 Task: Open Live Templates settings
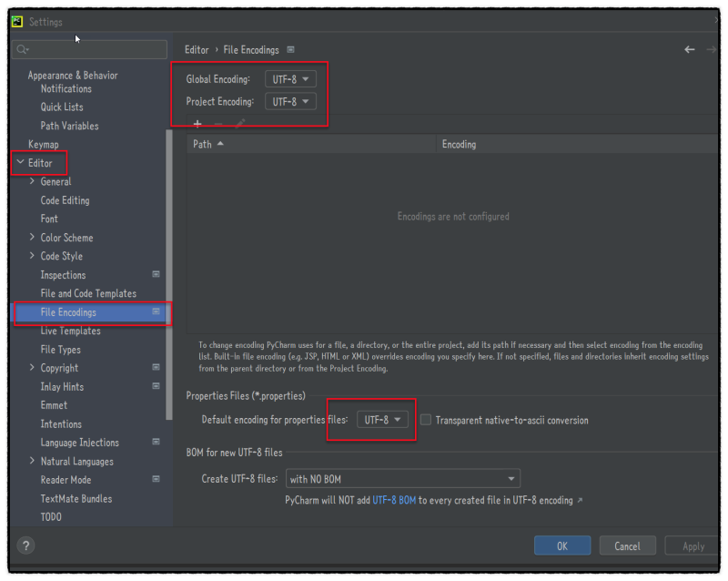click(x=71, y=331)
